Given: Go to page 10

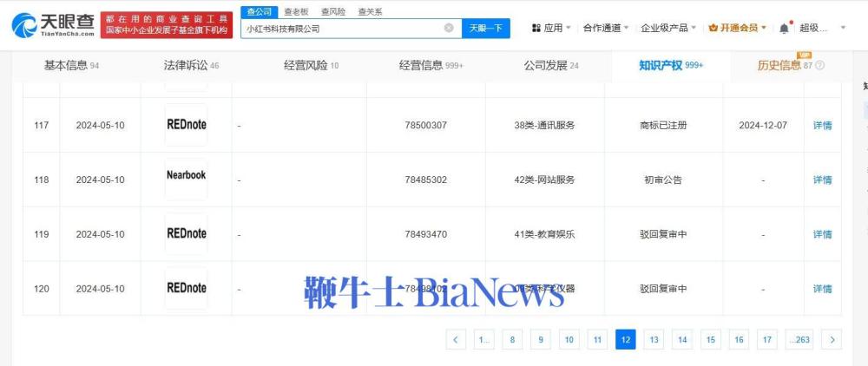Looking at the screenshot, I should [x=569, y=339].
